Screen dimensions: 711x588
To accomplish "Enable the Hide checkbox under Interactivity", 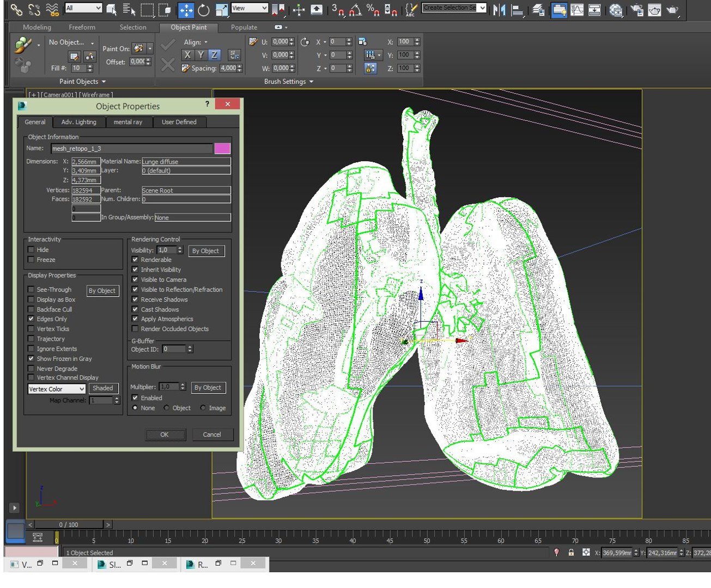I will tap(31, 249).
